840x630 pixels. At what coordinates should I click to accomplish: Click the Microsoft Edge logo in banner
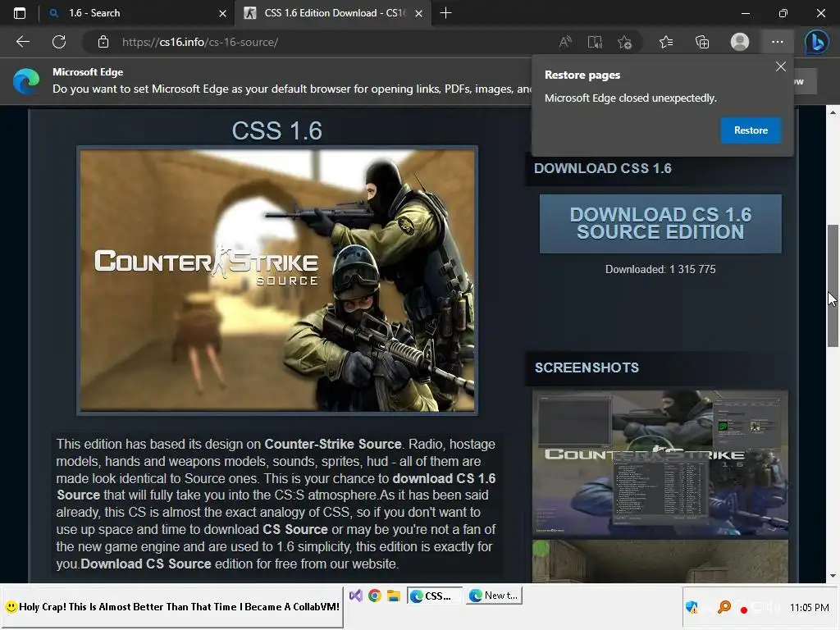(26, 81)
